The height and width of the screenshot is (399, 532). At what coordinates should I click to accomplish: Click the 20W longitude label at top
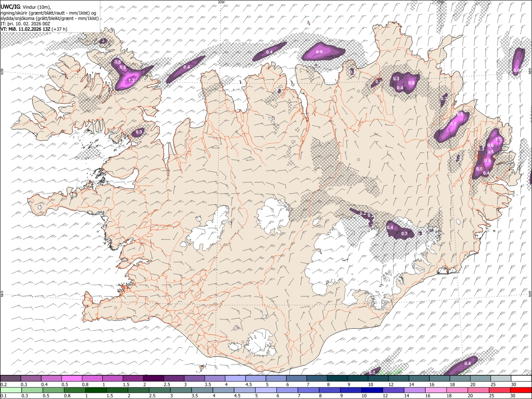click(x=221, y=2)
